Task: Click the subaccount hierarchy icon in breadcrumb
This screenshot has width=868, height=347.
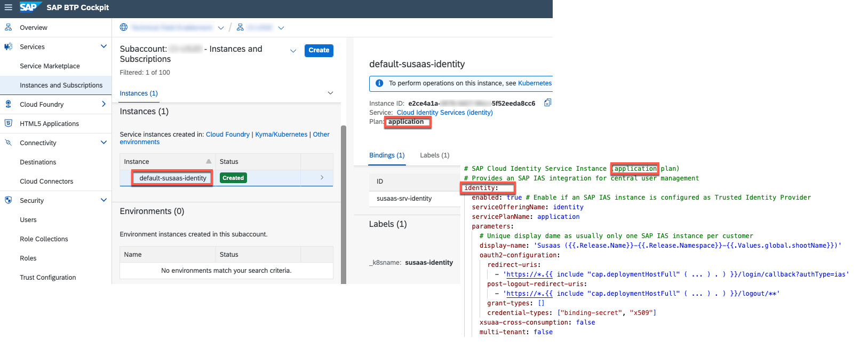Action: 241,27
